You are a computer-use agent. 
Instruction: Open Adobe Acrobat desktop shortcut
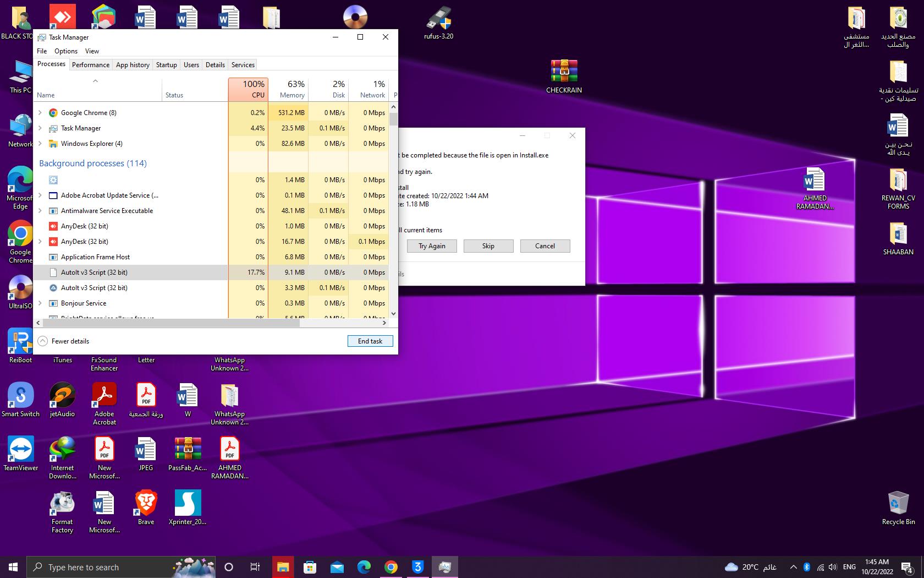point(105,396)
